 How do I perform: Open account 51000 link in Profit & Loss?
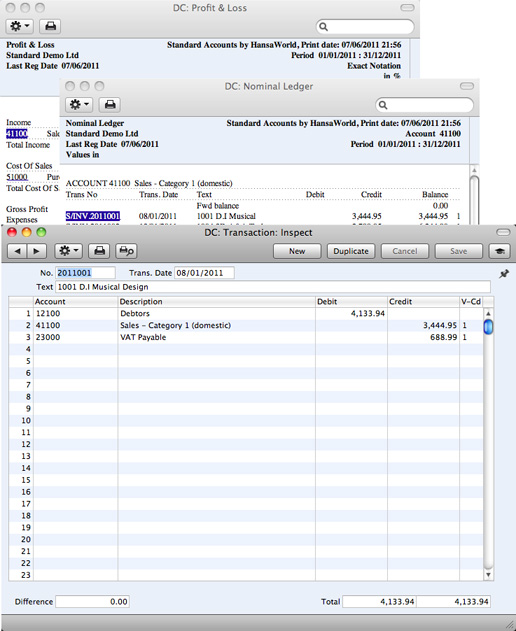[17, 177]
